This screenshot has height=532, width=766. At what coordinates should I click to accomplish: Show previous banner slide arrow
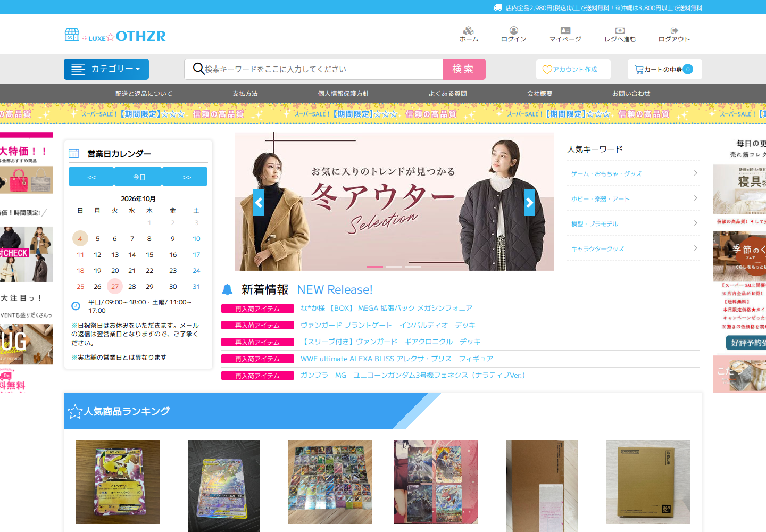point(259,203)
